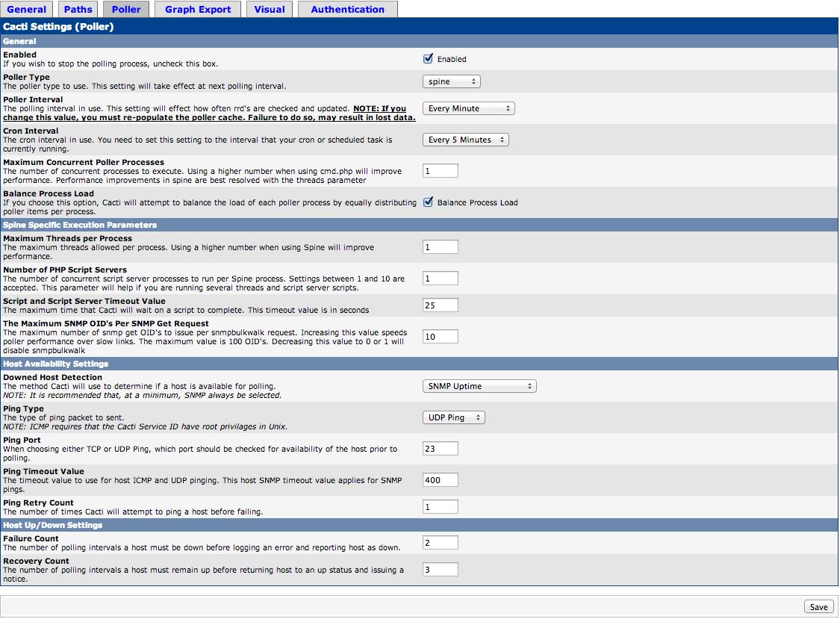Click the Failure Count input field
840x619 pixels.
[441, 543]
